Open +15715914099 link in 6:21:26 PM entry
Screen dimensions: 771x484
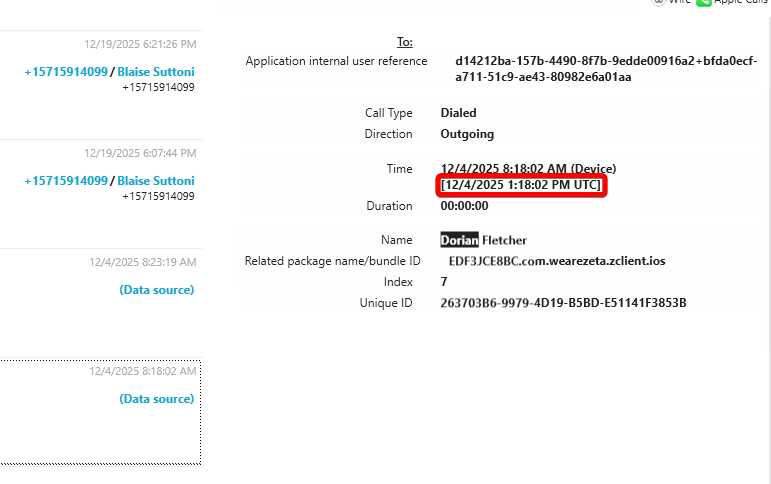[x=66, y=72]
